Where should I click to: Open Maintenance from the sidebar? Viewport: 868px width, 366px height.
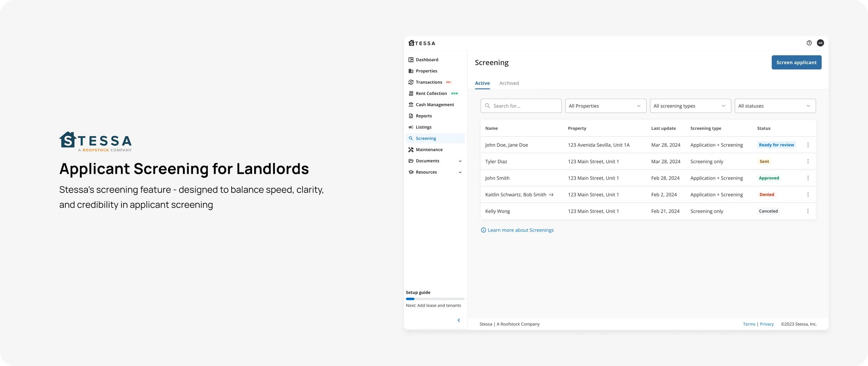[x=435, y=150]
